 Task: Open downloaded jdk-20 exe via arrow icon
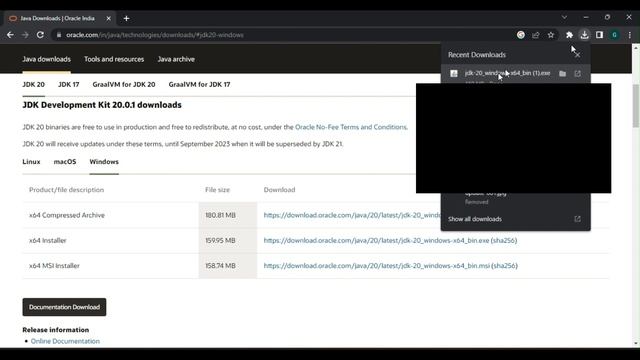pyautogui.click(x=578, y=73)
